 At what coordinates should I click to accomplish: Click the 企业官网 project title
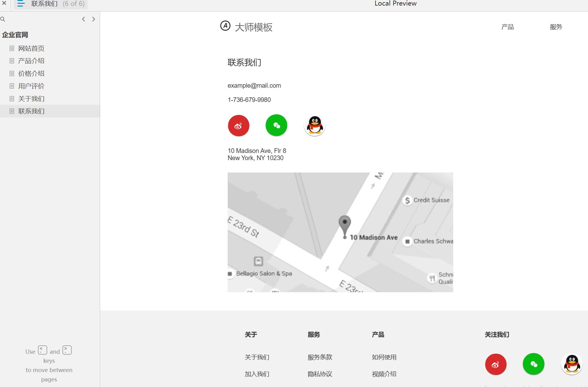pos(15,35)
